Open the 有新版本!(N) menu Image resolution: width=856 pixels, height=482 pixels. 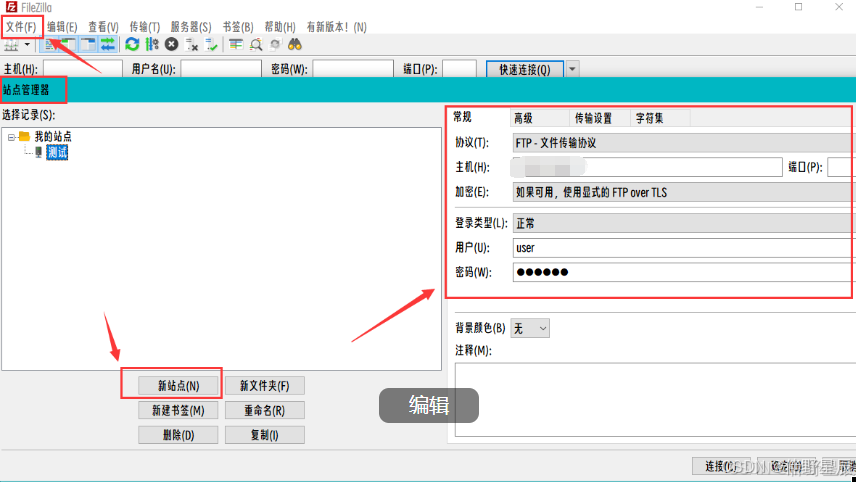click(x=336, y=27)
